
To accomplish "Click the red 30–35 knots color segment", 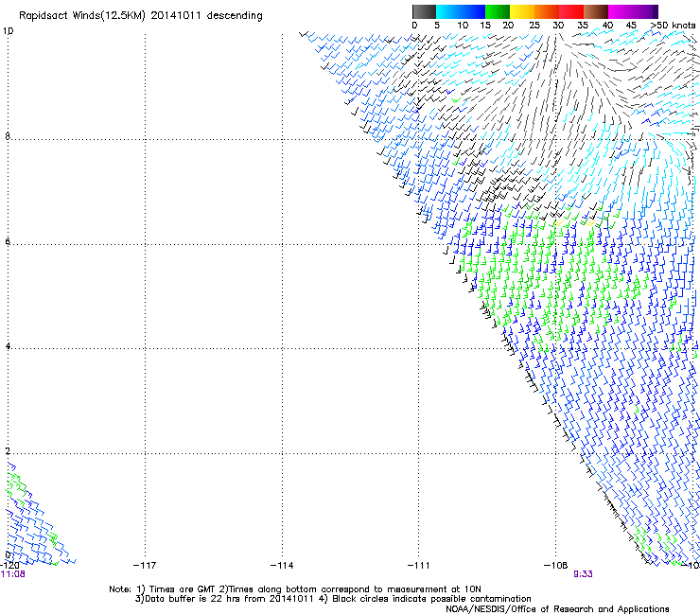I will point(571,11).
